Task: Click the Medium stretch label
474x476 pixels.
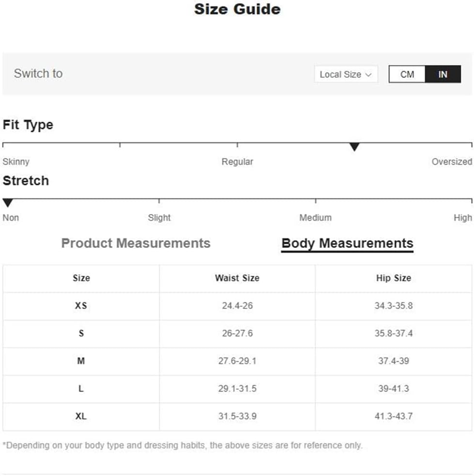Action: [315, 217]
